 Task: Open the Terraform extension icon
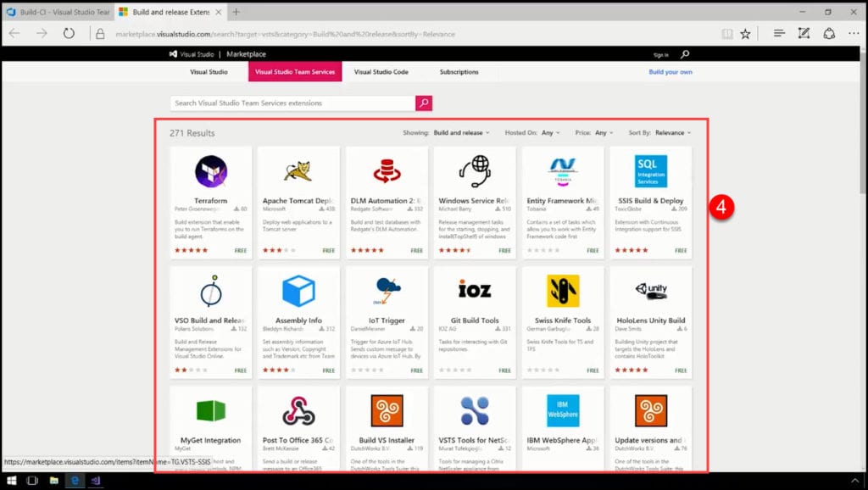click(x=211, y=171)
